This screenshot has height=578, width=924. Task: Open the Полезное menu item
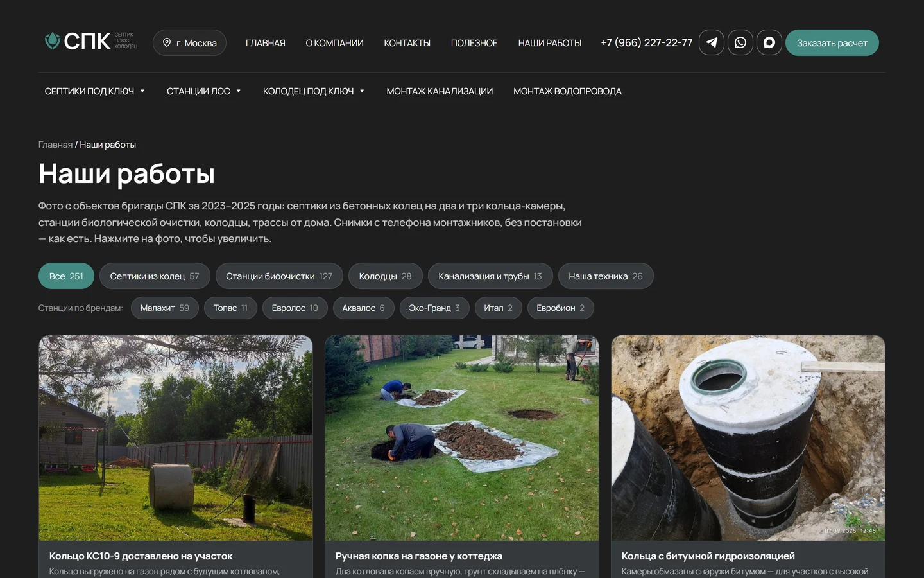click(x=474, y=43)
